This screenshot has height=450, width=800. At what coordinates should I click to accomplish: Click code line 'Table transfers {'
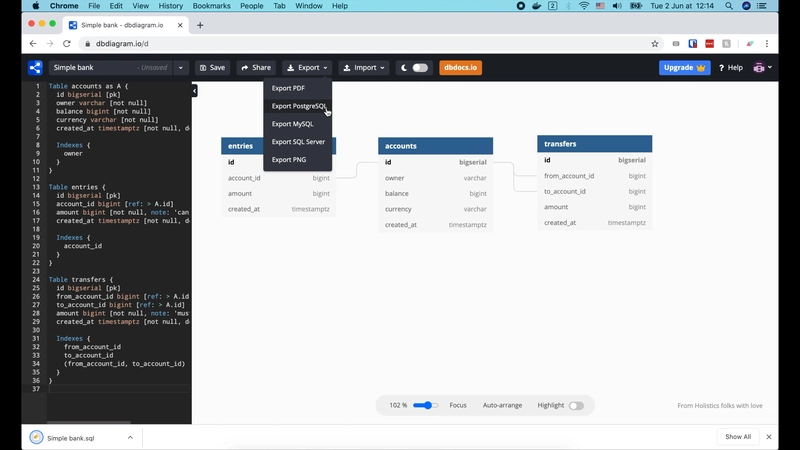pyautogui.click(x=81, y=280)
